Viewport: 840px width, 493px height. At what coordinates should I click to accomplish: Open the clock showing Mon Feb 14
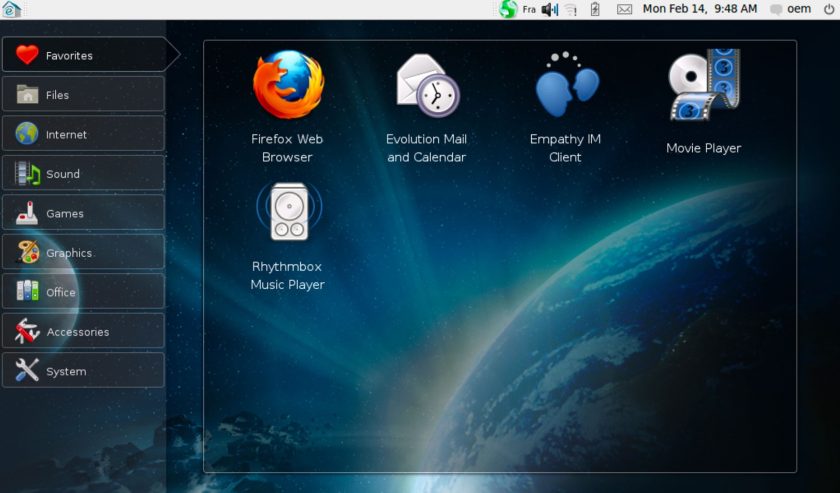coord(700,9)
